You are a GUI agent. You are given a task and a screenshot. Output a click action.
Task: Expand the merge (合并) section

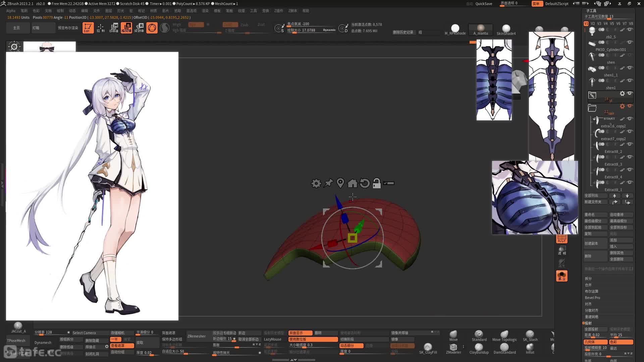click(588, 285)
